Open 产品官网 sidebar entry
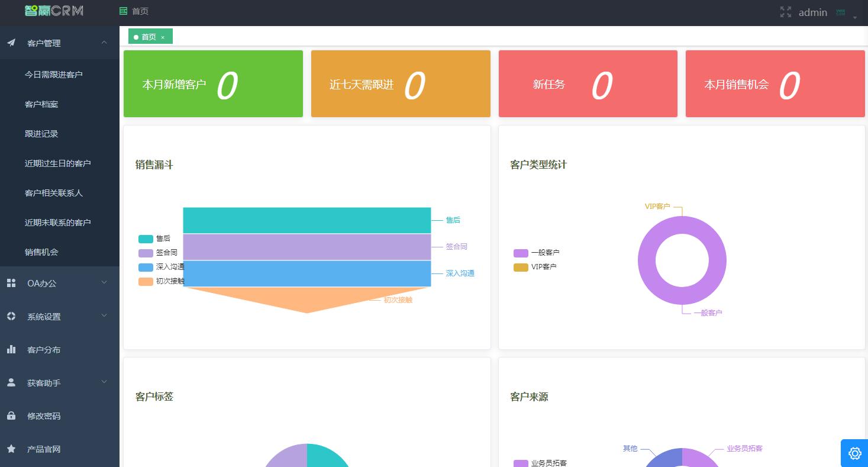The image size is (868, 467). (x=59, y=449)
